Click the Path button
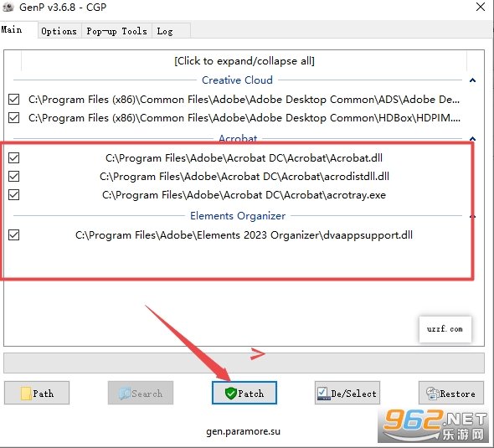Image resolution: width=494 pixels, height=448 pixels. click(37, 393)
